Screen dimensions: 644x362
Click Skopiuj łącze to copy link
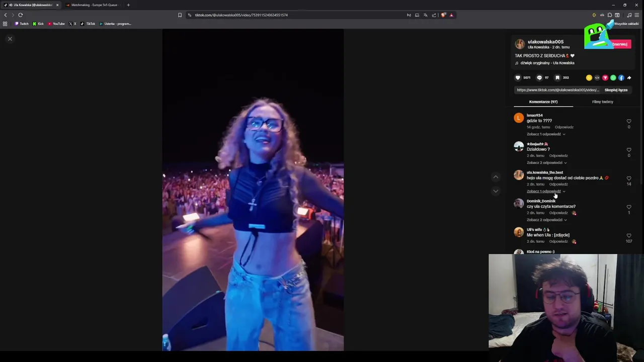pos(616,90)
